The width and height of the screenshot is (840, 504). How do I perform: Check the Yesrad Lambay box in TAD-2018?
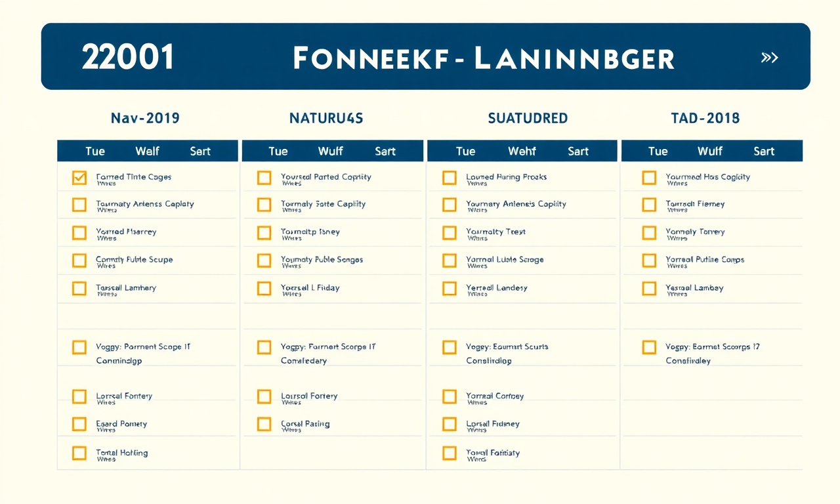click(649, 288)
